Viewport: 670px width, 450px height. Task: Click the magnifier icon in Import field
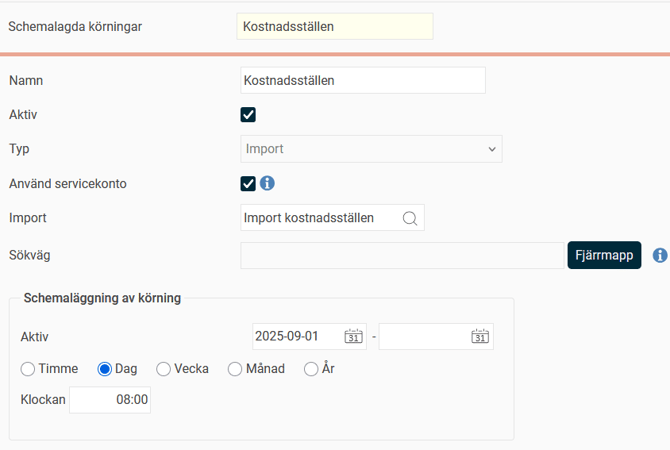[x=409, y=218]
